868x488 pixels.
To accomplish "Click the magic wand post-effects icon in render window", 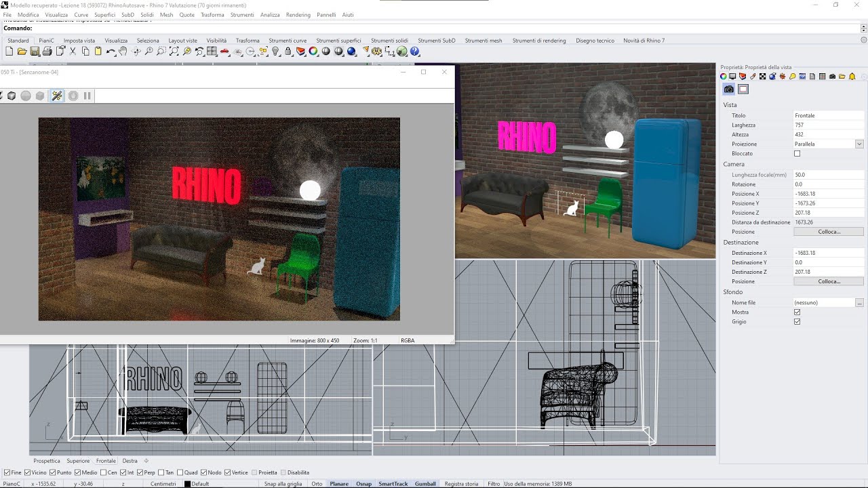I will pyautogui.click(x=57, y=96).
